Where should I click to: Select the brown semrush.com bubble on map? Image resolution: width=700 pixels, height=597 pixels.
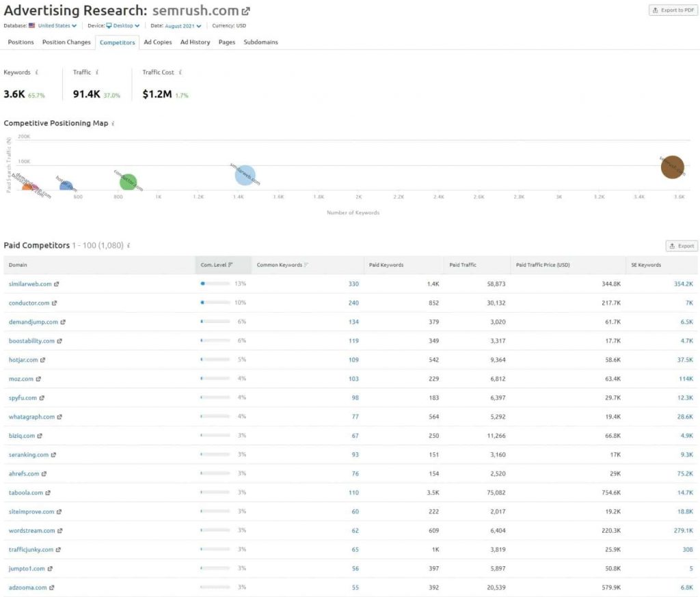[673, 167]
